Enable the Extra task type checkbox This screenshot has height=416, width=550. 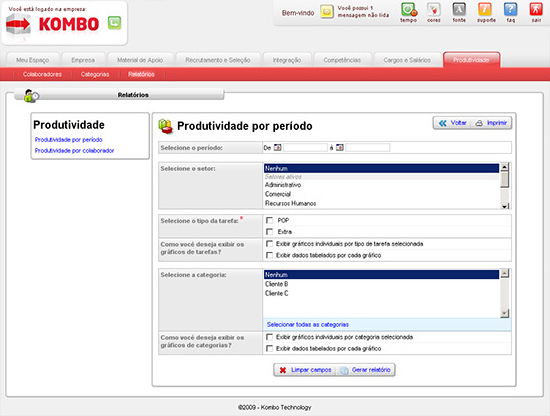point(269,232)
